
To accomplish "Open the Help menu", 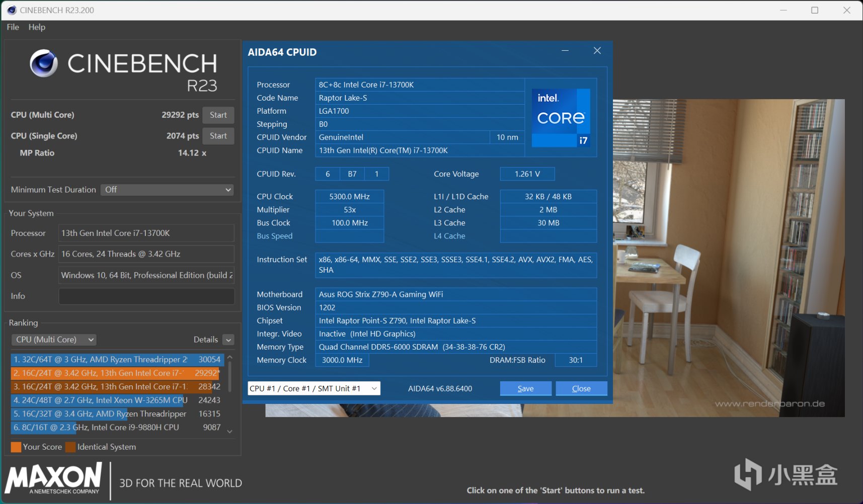I will click(37, 27).
